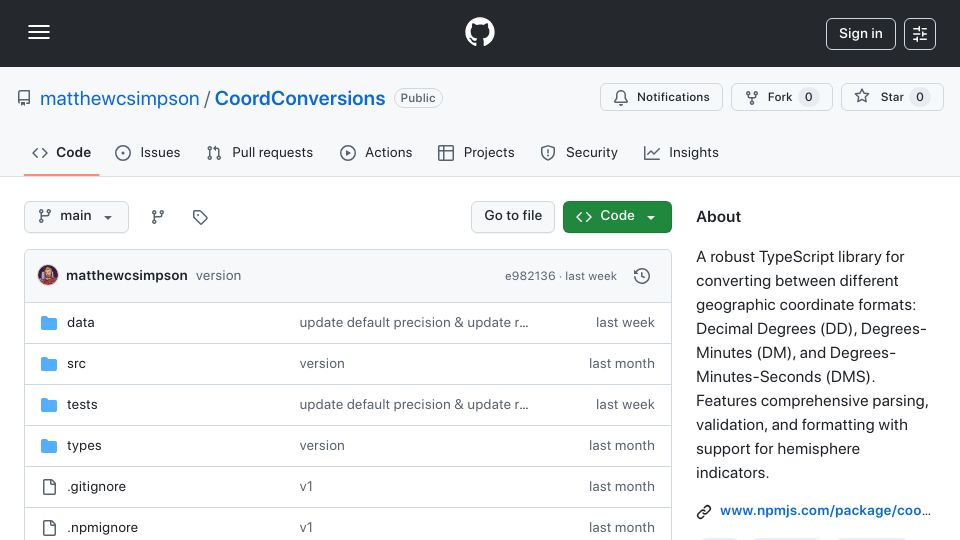Open types row 'version' commit message
Viewport: 960px width, 540px height.
pyautogui.click(x=322, y=446)
